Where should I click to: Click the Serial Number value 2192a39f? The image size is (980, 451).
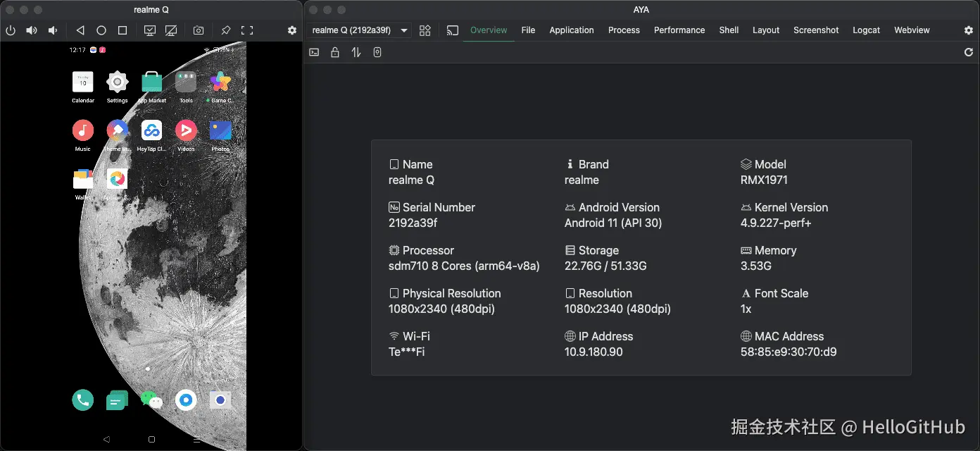[413, 223]
